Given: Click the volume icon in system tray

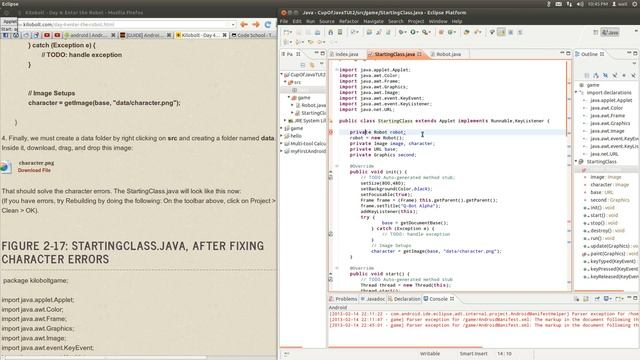Looking at the screenshot, I should [x=580, y=4].
